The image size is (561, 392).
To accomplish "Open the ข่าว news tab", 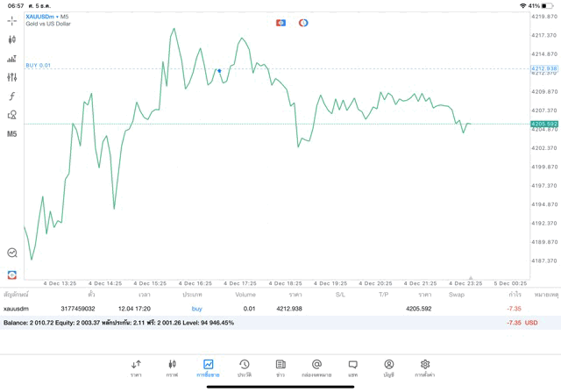I will (280, 367).
